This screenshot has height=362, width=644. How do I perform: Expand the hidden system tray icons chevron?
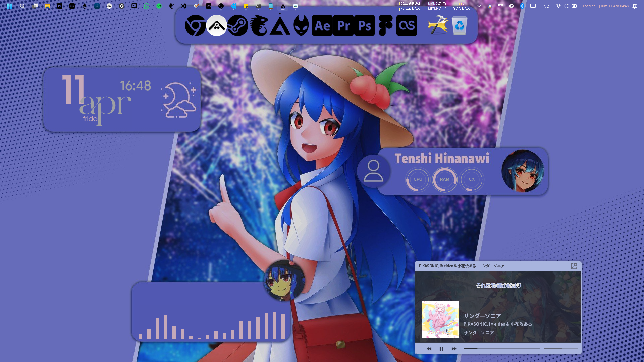[479, 6]
